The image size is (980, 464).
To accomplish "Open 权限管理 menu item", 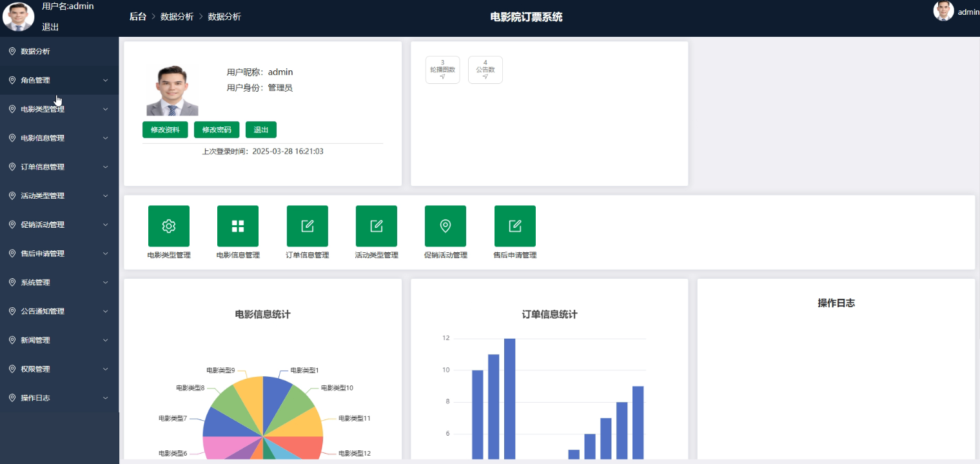I will click(x=59, y=369).
